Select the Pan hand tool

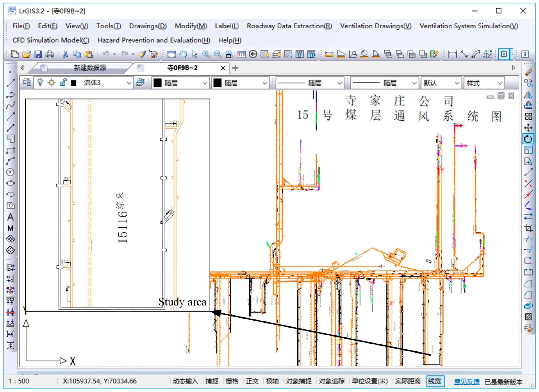(183, 54)
